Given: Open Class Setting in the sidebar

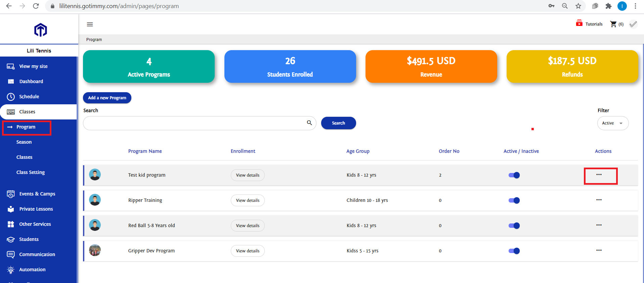Looking at the screenshot, I should (x=31, y=172).
